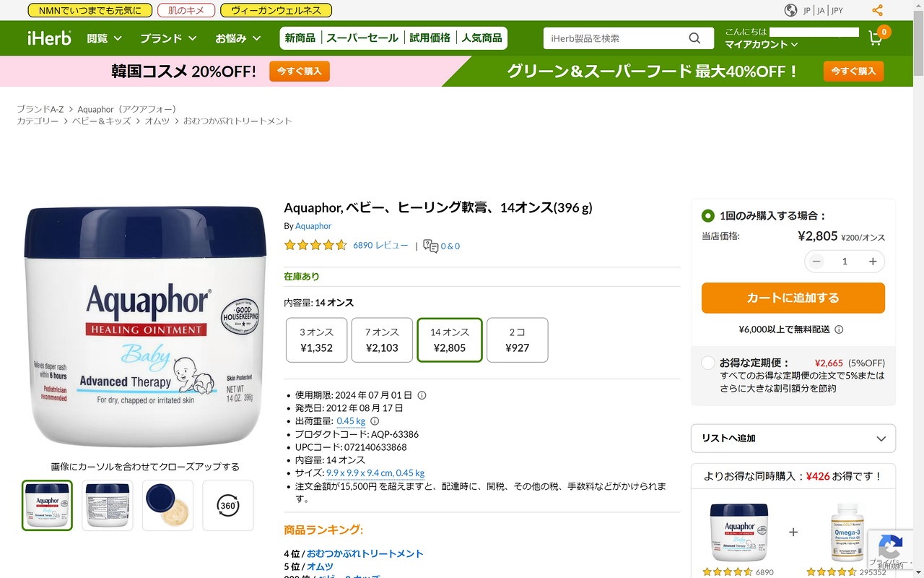Click the search magnifier icon
Image resolution: width=924 pixels, height=578 pixels.
coord(694,38)
